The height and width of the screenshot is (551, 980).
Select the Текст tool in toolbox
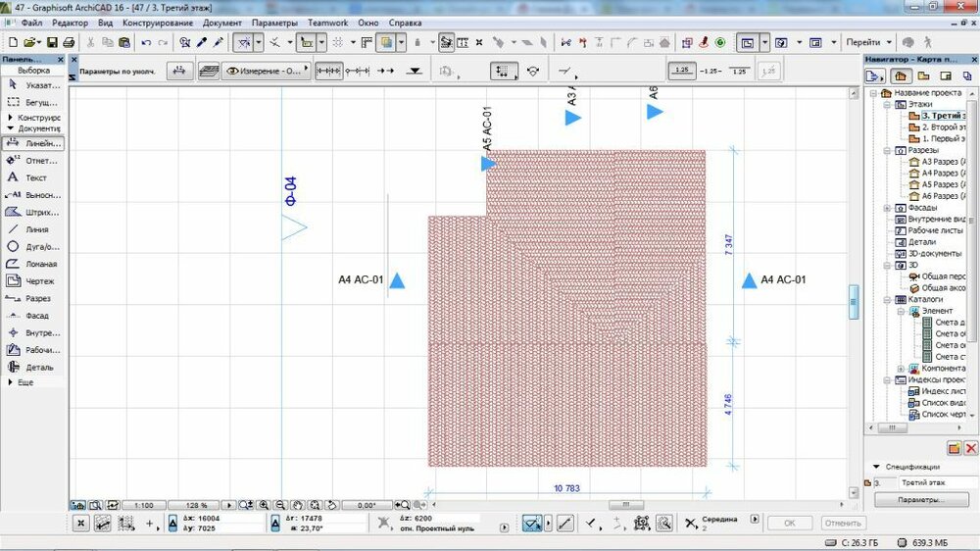click(34, 177)
